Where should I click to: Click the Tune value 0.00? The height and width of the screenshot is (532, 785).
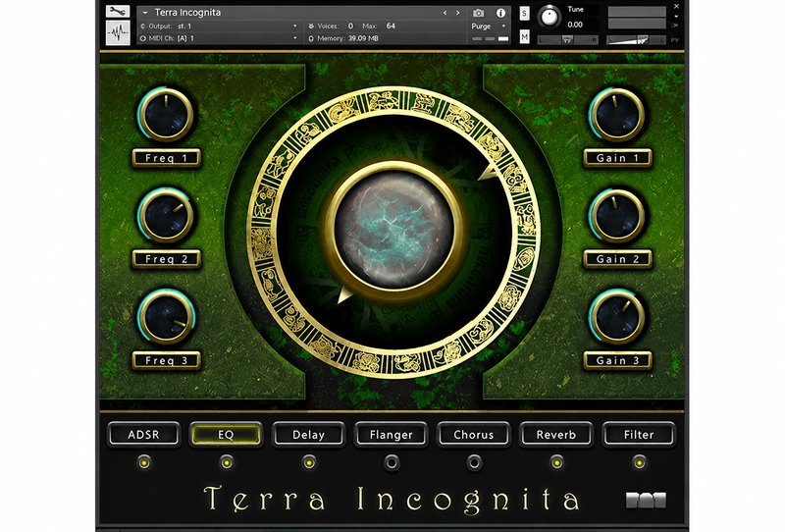[575, 25]
